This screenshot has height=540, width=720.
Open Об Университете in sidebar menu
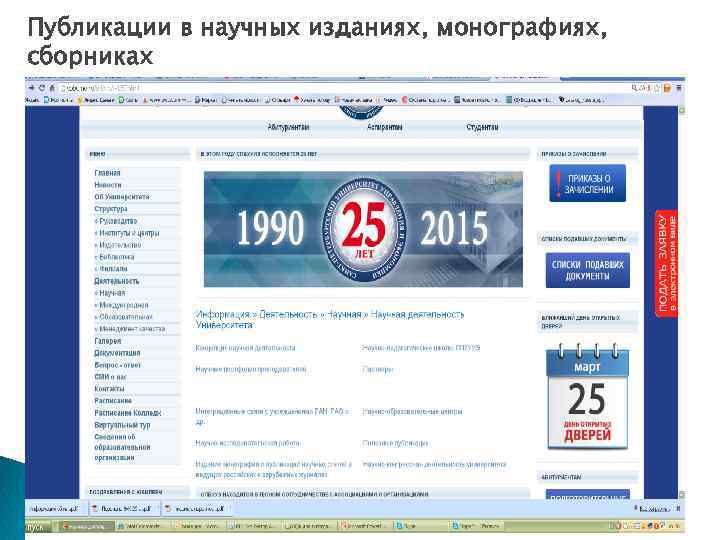tap(122, 197)
